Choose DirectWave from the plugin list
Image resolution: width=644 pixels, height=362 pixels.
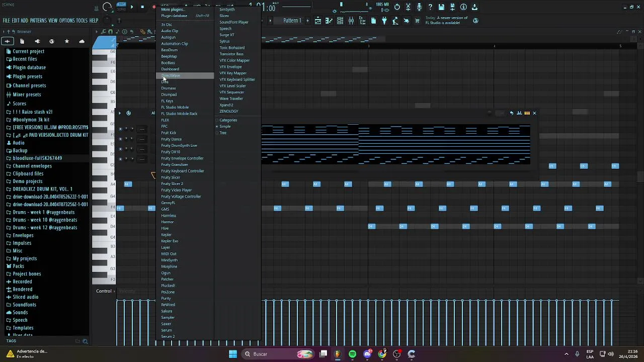[x=185, y=75]
